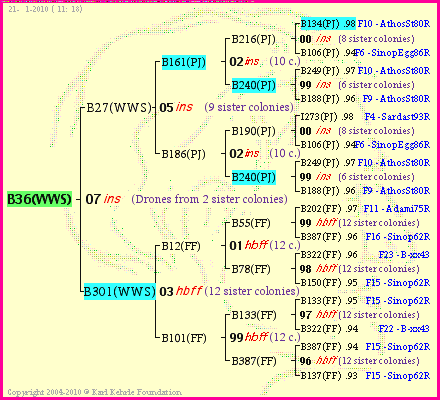Click '96 hbff (12 sister colonies)' label
Image resolution: width=440 pixels, height=400 pixels.
[359, 361]
